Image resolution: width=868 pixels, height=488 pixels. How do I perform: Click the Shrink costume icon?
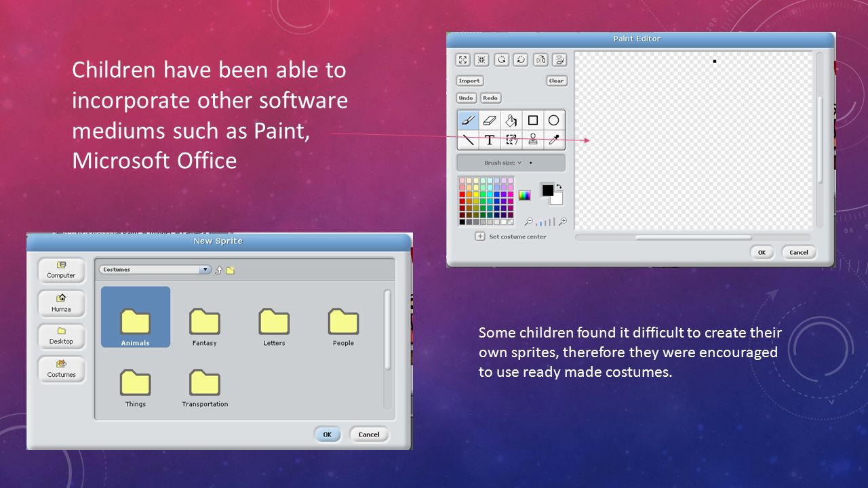pyautogui.click(x=481, y=60)
